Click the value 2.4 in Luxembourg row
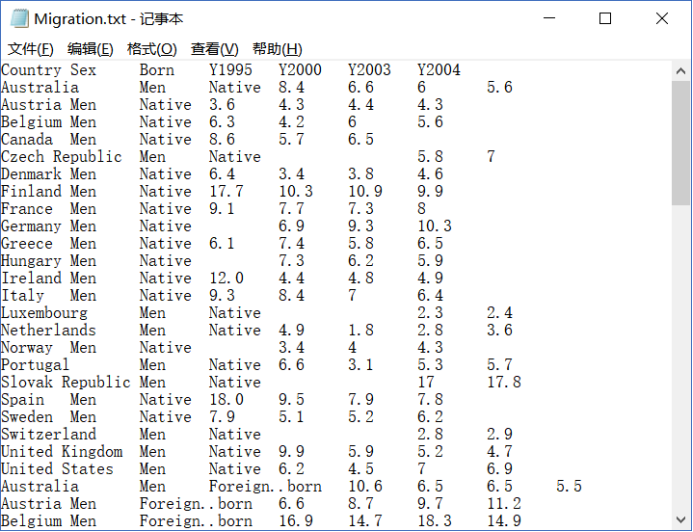The image size is (693, 532). (499, 313)
